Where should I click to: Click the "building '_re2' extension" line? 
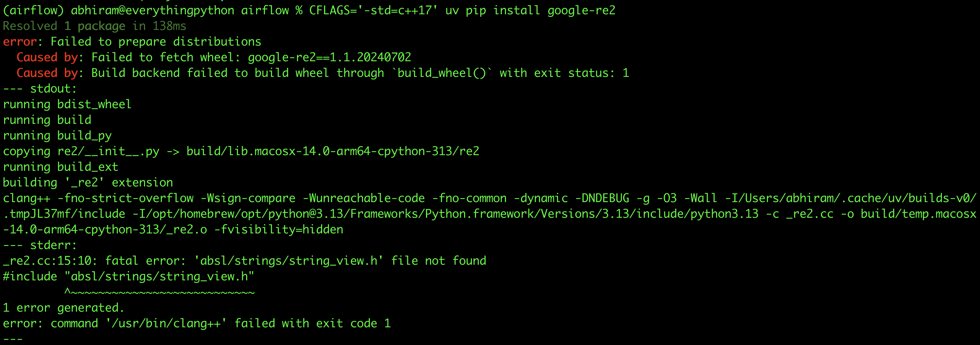pos(88,182)
